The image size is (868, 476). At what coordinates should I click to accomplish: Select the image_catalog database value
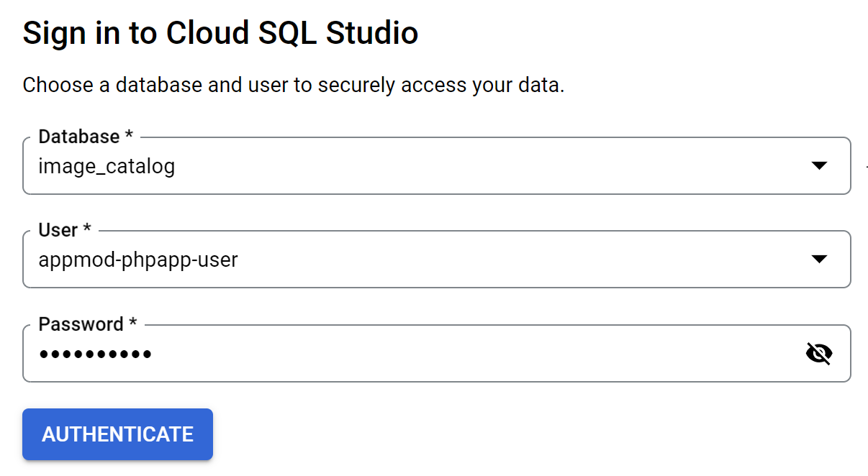pyautogui.click(x=107, y=167)
